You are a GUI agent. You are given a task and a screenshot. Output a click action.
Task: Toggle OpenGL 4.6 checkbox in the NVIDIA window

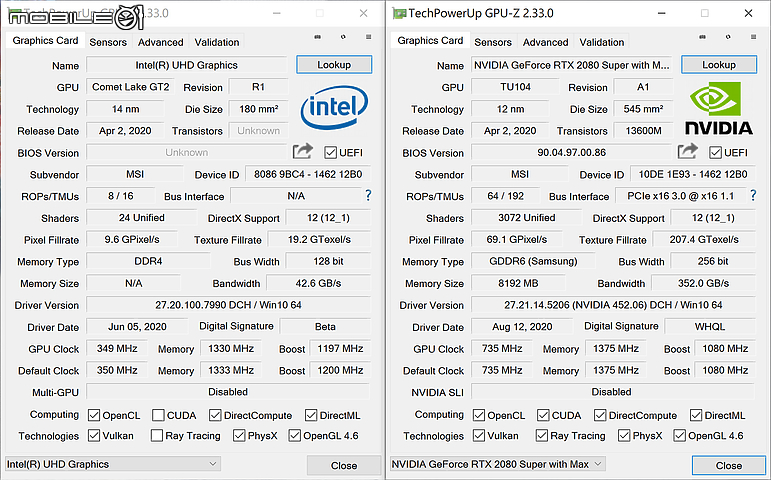click(x=680, y=436)
